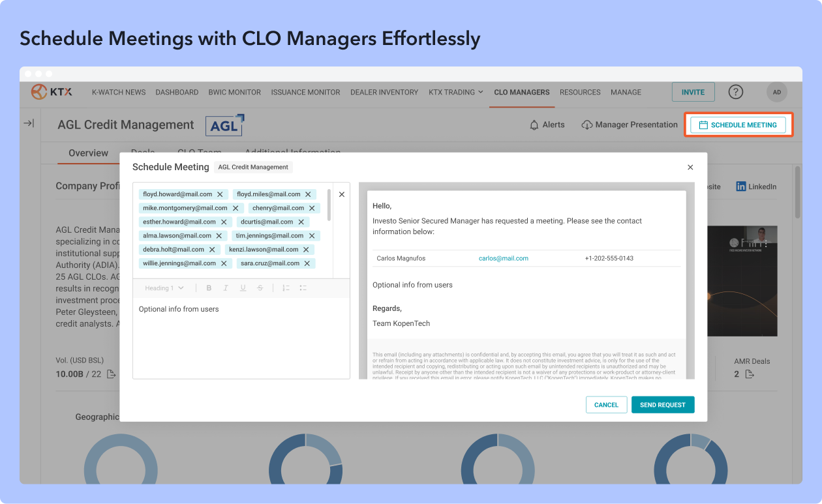The image size is (822, 504).
Task: Insert a numbered list in editor
Action: 286,288
